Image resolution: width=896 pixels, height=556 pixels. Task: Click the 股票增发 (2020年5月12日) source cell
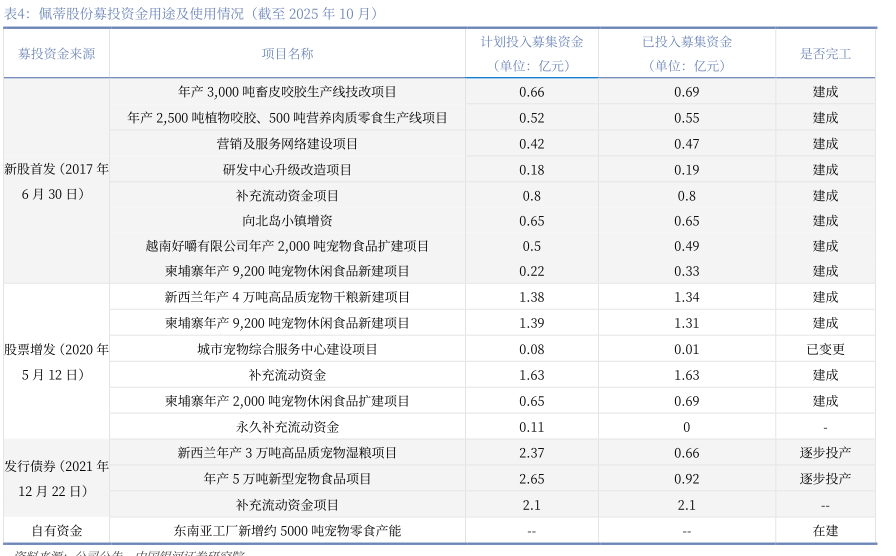click(56, 362)
